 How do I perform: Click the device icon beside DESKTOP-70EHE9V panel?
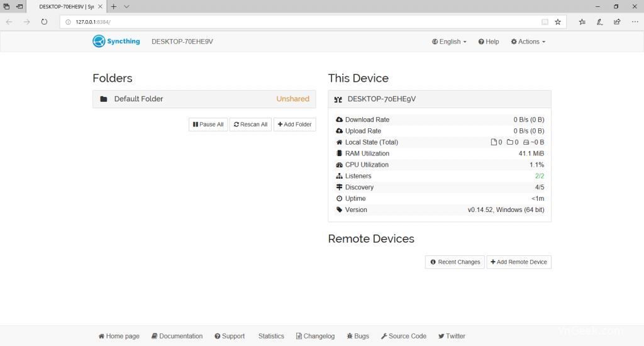[338, 99]
